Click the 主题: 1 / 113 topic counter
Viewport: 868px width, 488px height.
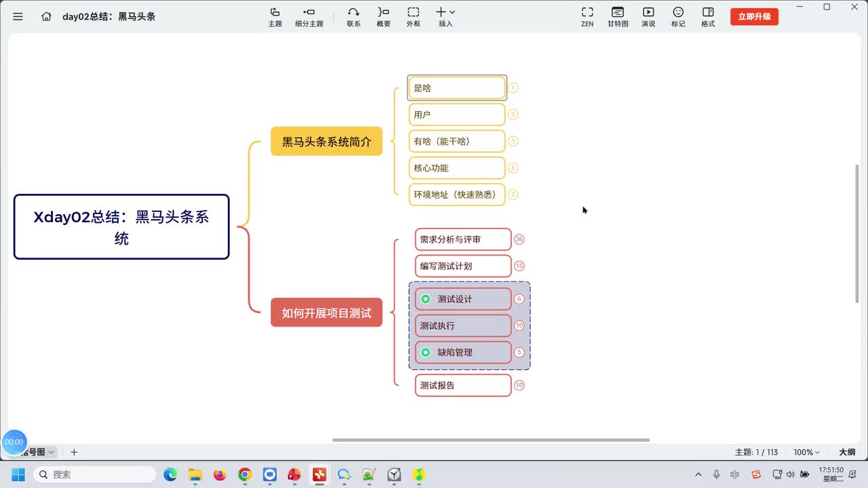pyautogui.click(x=756, y=452)
